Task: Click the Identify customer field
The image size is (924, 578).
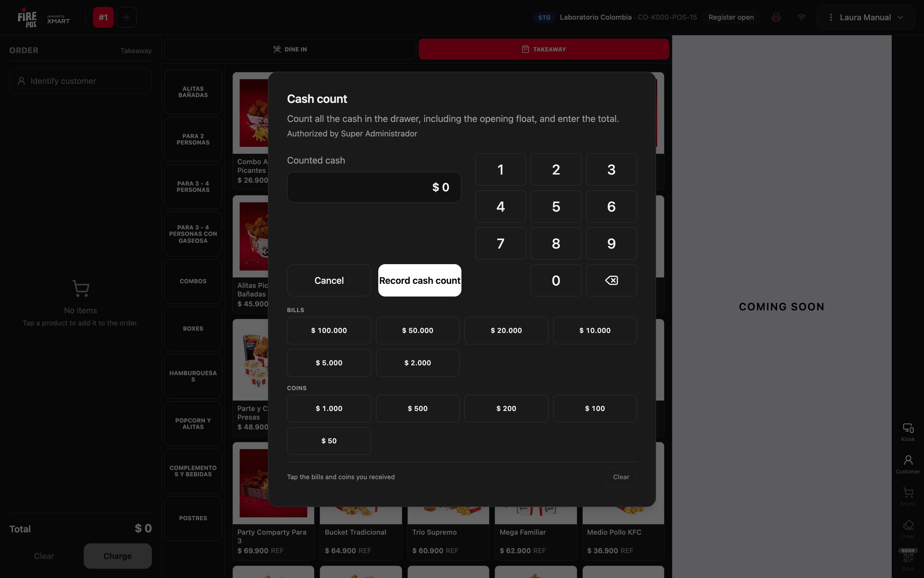Action: click(x=81, y=81)
